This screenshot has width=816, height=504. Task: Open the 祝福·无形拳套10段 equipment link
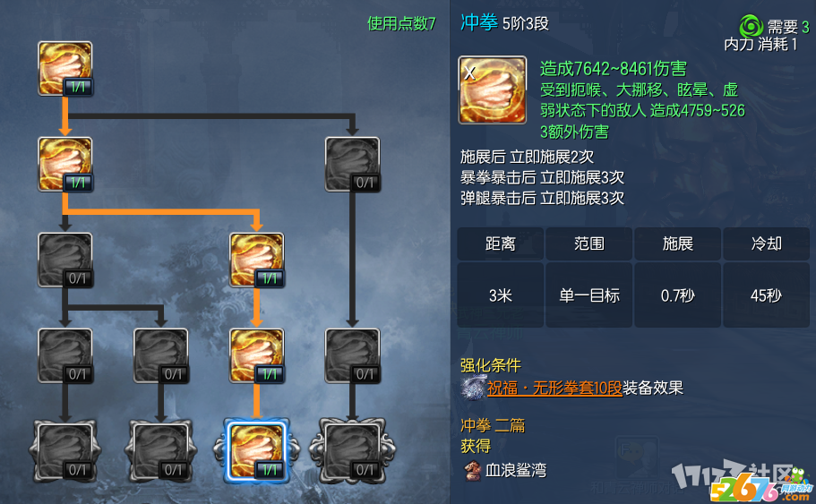point(554,388)
